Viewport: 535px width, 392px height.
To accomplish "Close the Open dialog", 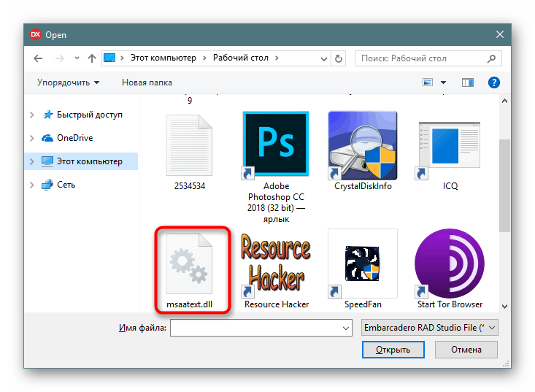I will click(500, 34).
